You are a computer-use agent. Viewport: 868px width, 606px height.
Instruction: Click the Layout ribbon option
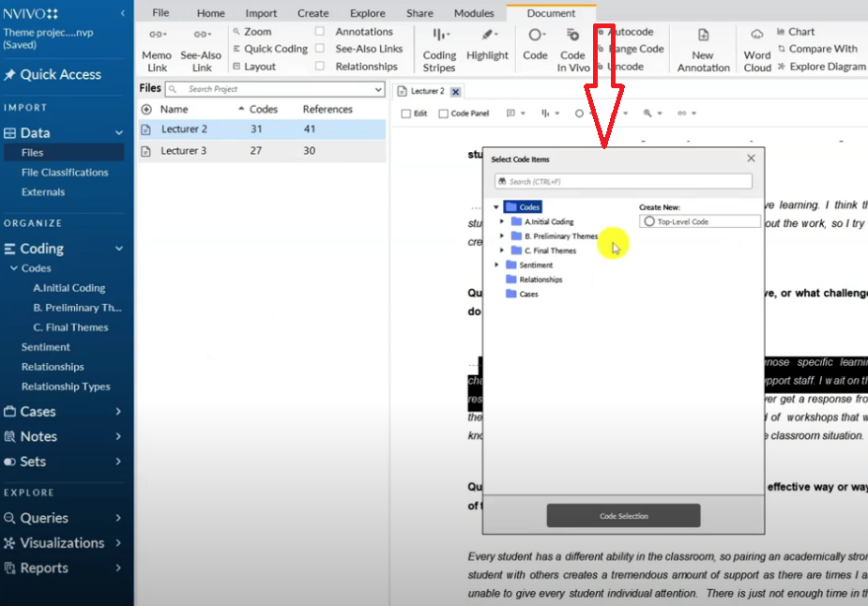point(254,67)
